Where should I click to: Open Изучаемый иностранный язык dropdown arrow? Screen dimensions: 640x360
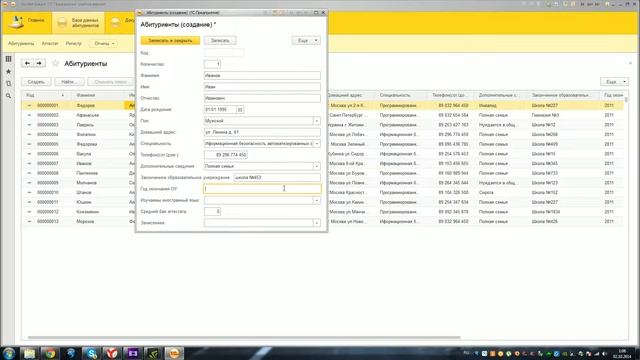click(x=316, y=200)
